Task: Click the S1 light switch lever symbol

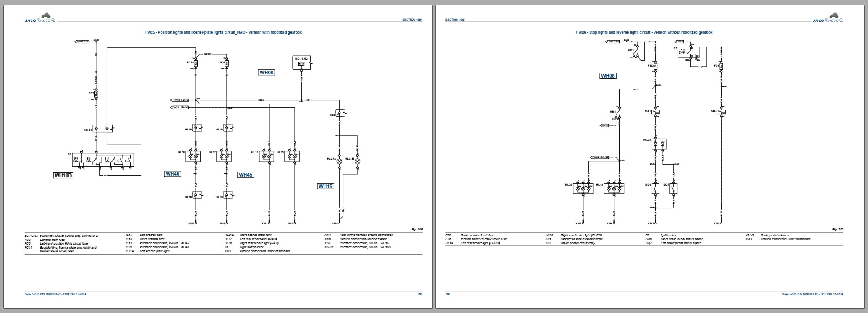Action: 103,160
